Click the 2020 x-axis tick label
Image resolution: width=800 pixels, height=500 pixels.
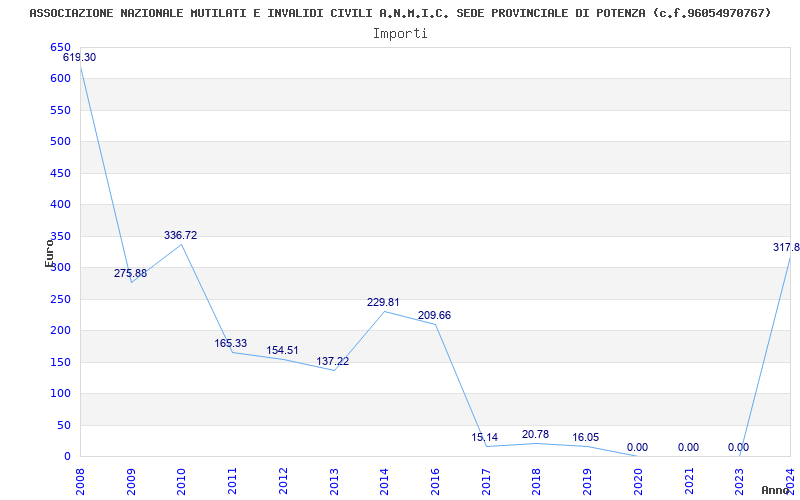[638, 482]
